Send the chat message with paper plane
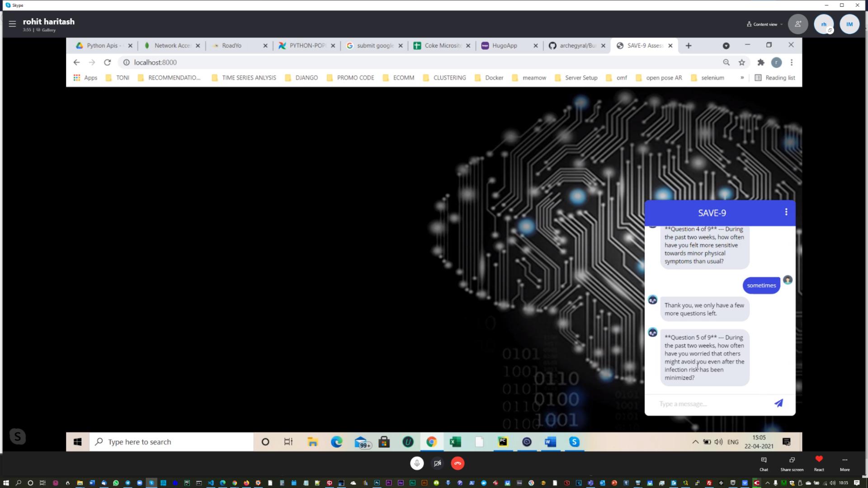 [778, 403]
